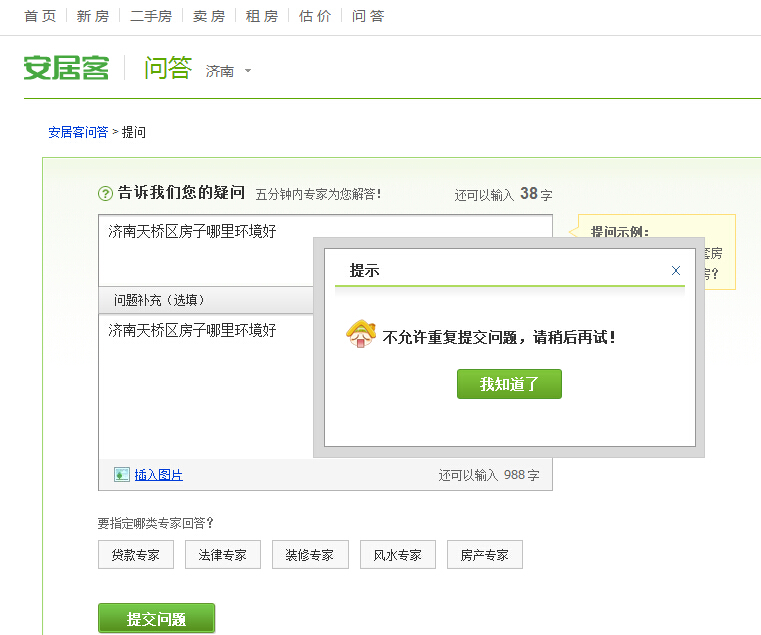
Task: Open the 插入图片 link
Action: pos(159,475)
